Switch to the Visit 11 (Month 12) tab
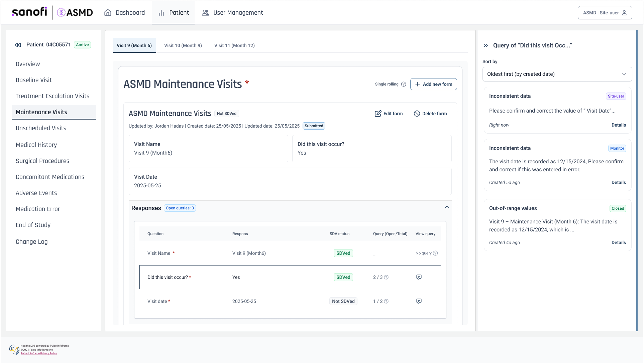Viewport: 644px width, 363px height. (234, 45)
